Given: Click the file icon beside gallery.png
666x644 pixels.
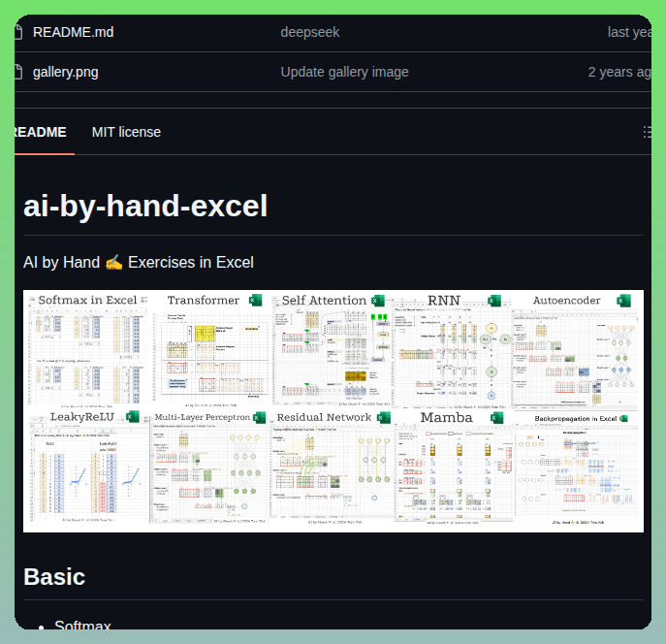Looking at the screenshot, I should tap(18, 72).
